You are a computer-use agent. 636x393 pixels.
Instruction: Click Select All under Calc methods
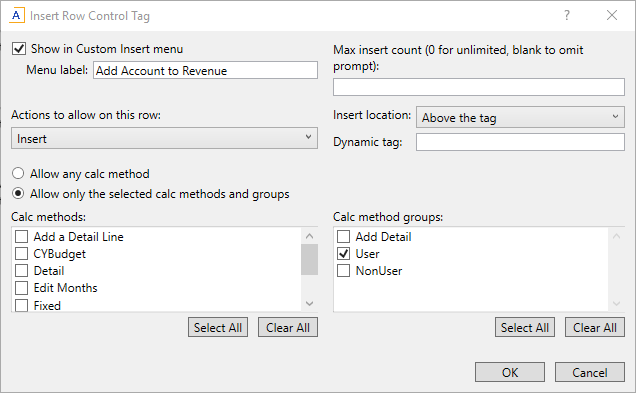pyautogui.click(x=218, y=327)
